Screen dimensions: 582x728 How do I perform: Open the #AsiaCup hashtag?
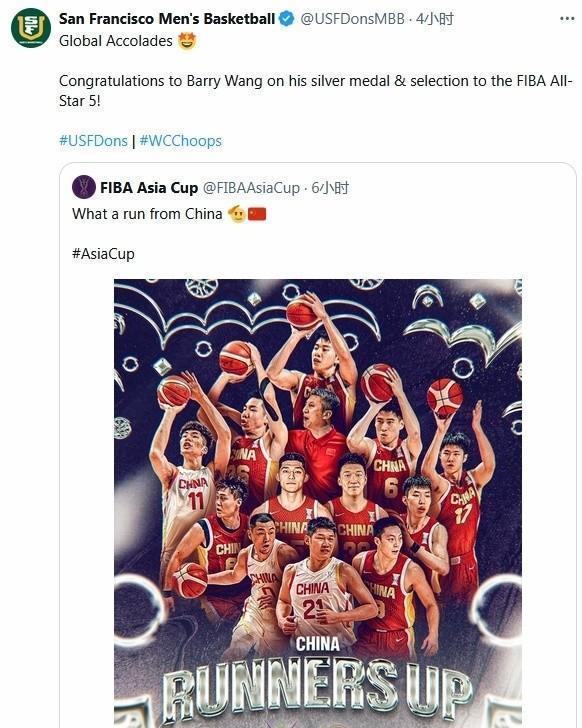(x=103, y=254)
